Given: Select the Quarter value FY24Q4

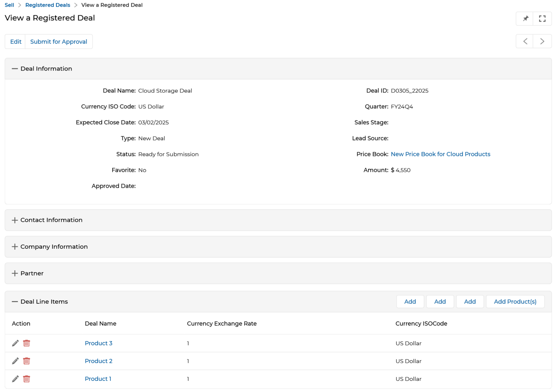Looking at the screenshot, I should coord(402,107).
